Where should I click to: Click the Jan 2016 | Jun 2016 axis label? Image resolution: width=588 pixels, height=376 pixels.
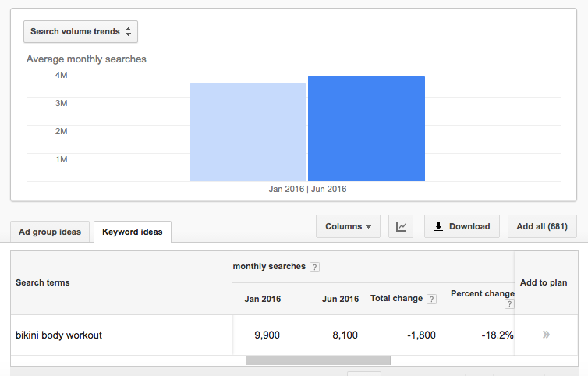click(307, 189)
